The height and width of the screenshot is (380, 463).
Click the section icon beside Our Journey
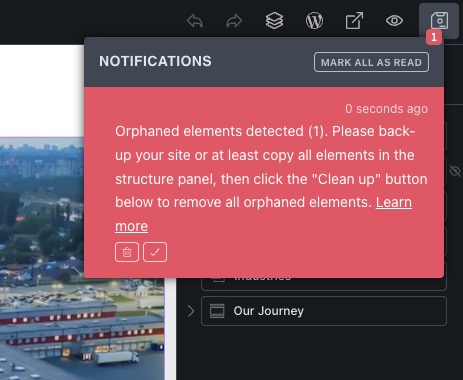click(217, 311)
